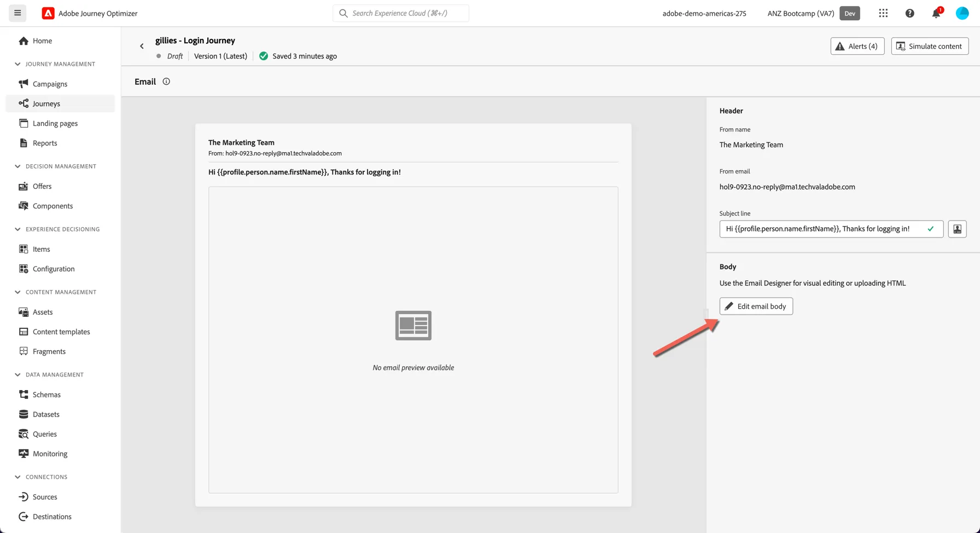The height and width of the screenshot is (533, 980).
Task: Click the Components icon in sidebar
Action: click(24, 206)
